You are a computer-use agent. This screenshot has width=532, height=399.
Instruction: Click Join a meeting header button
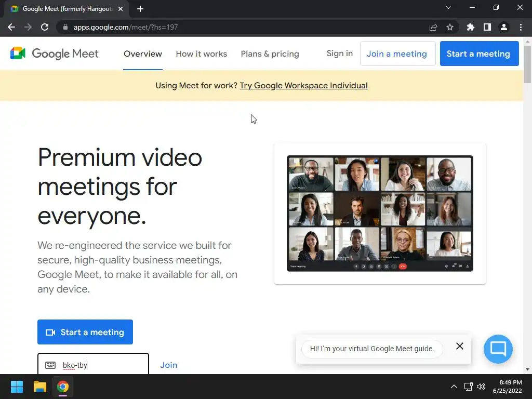(397, 54)
